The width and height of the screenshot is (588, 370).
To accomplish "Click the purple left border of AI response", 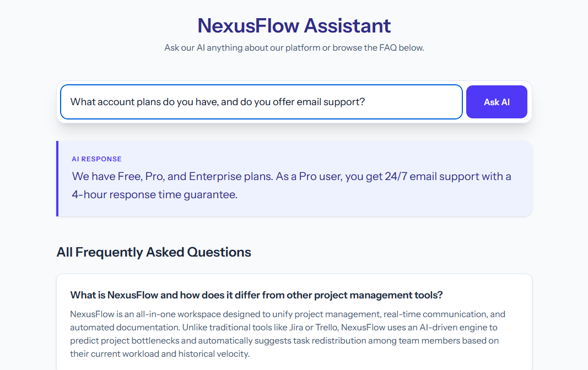I will (x=57, y=179).
